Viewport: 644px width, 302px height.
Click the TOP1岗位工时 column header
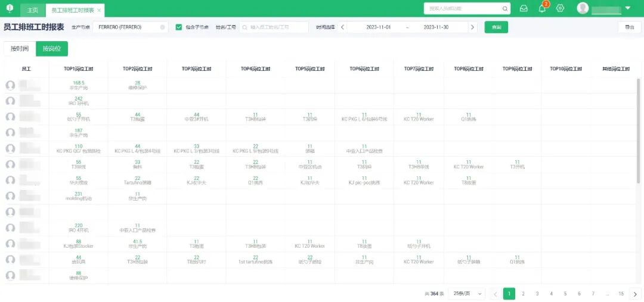78,69
